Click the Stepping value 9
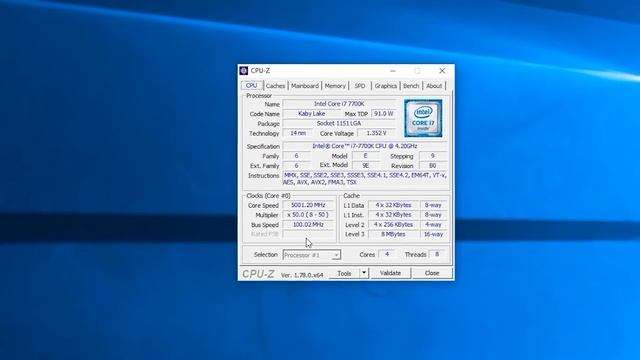This screenshot has width=640, height=360. [433, 156]
